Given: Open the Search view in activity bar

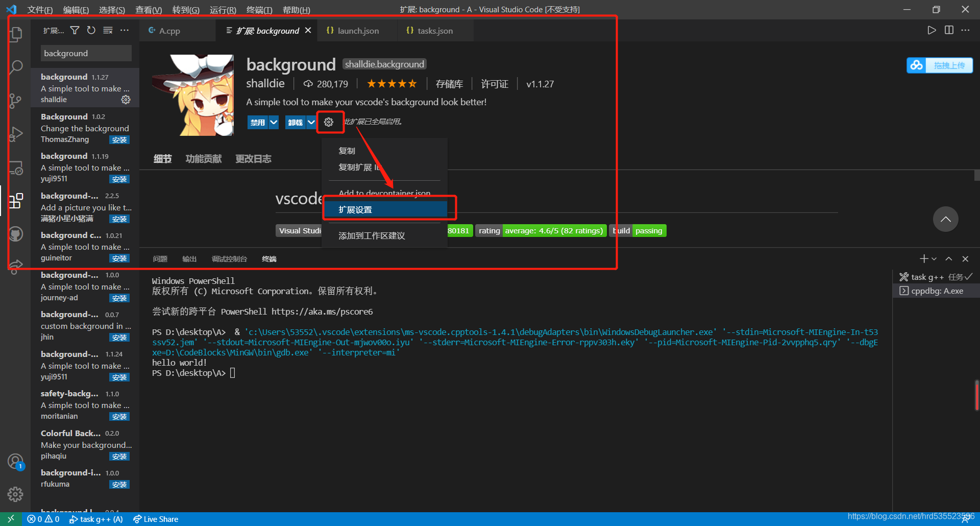Looking at the screenshot, I should [16, 67].
